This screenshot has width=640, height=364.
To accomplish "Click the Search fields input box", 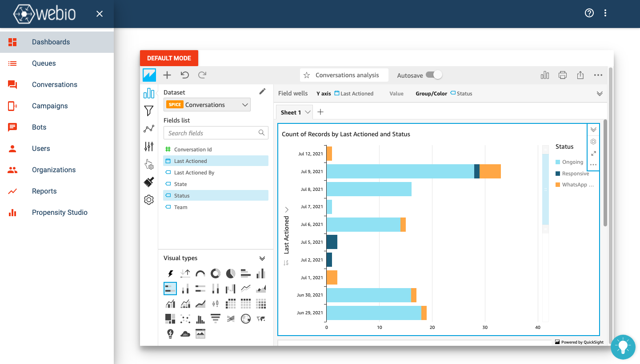I will [x=212, y=133].
